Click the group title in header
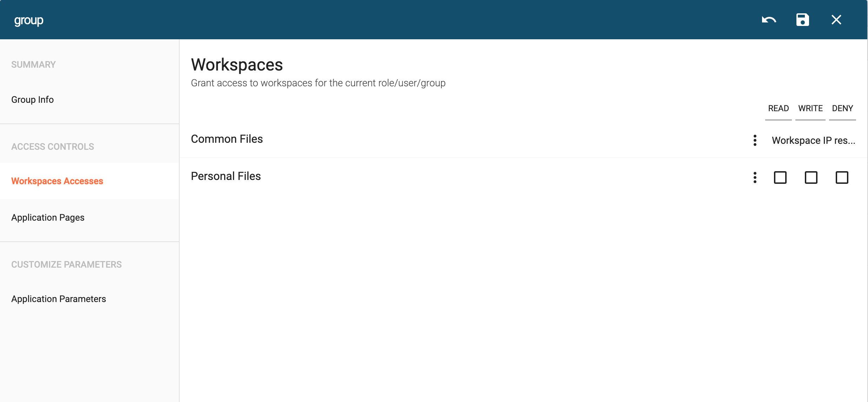 29,20
